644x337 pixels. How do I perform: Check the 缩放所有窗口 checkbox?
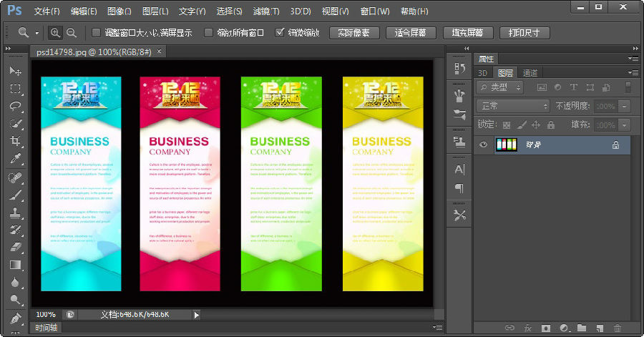[208, 33]
